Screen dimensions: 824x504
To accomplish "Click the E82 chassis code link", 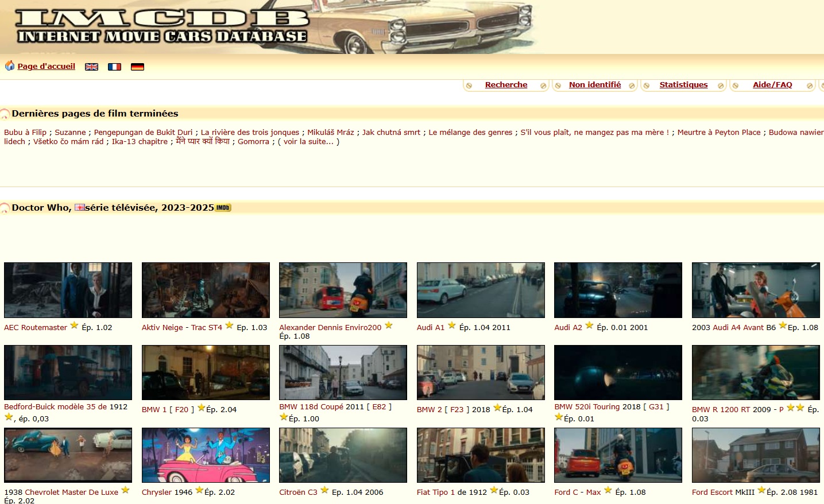I will tap(379, 407).
